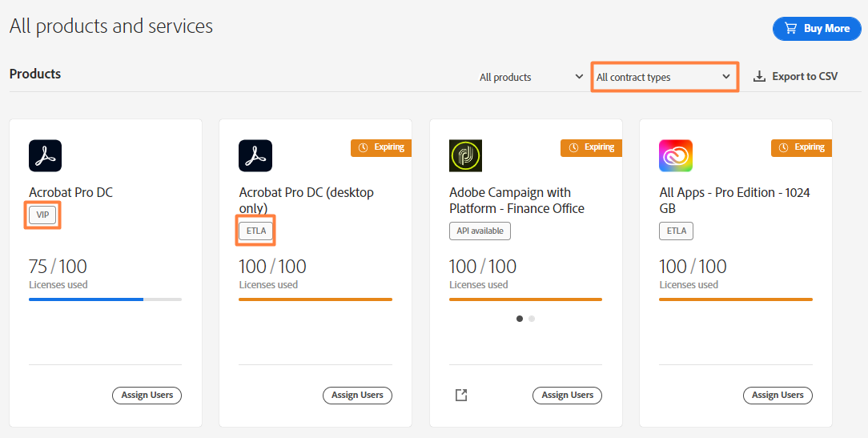Click All Apps - Pro Edition - 1024 GB title

734,200
